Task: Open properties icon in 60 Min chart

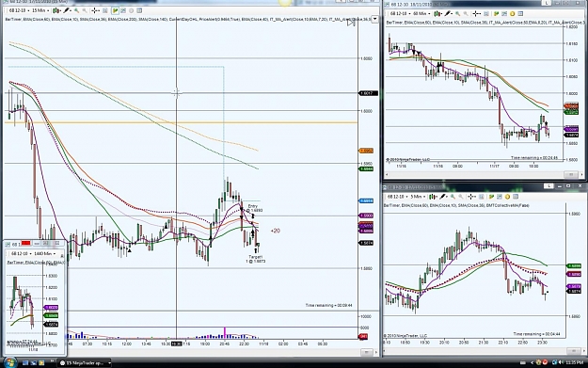Action: coord(520,13)
